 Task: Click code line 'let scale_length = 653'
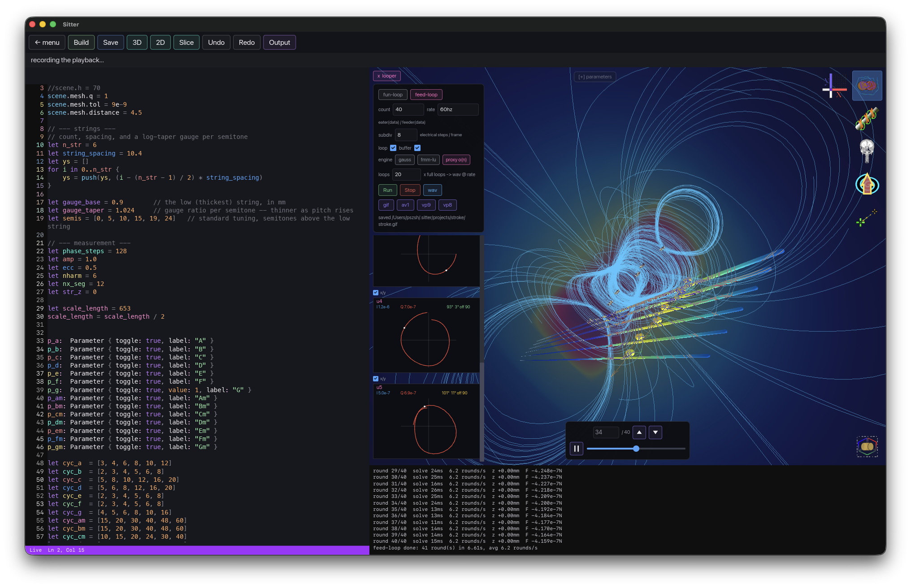click(x=89, y=308)
